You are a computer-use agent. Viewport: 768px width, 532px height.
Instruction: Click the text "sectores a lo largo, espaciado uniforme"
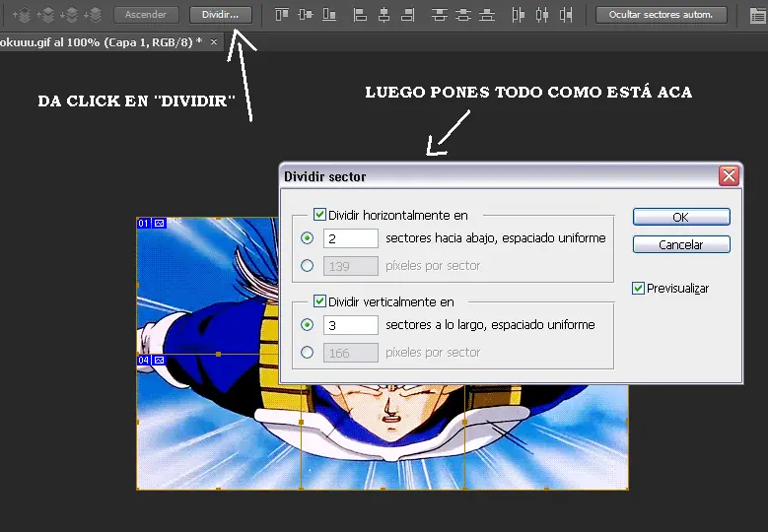coord(490,324)
